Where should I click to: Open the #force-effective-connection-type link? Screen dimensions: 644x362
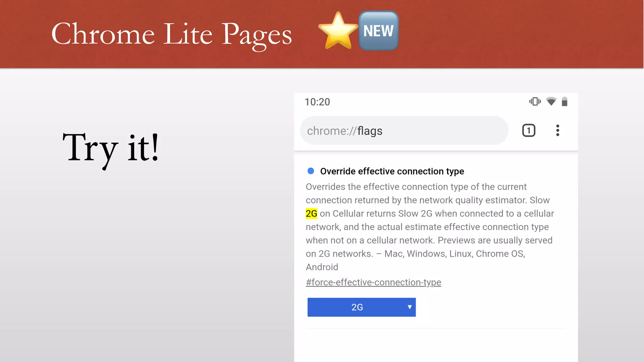point(373,282)
